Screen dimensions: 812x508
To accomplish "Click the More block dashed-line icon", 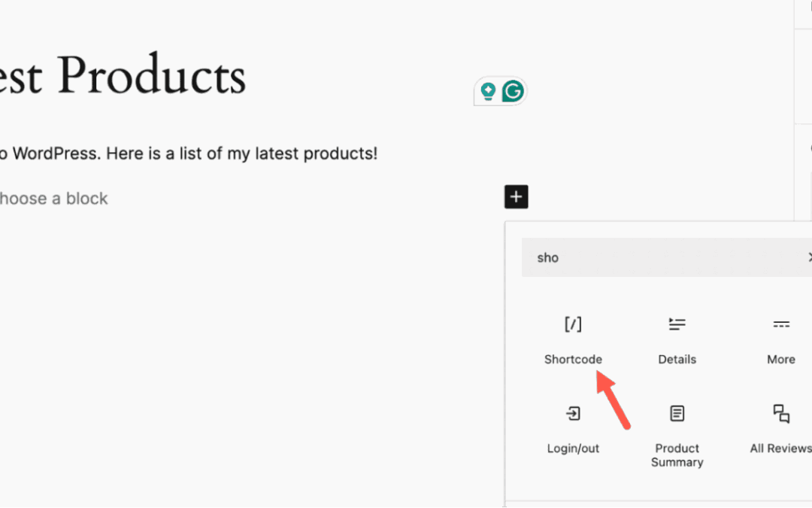I will 781,324.
